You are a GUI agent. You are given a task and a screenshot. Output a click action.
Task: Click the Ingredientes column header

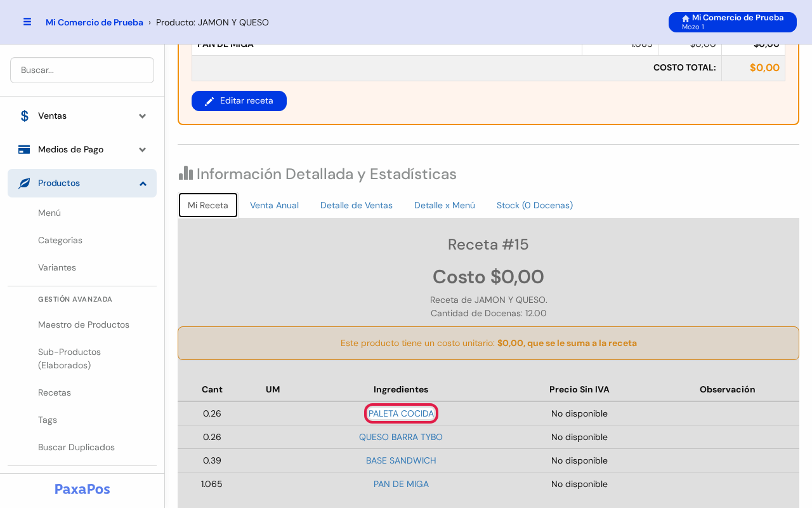[x=401, y=389]
